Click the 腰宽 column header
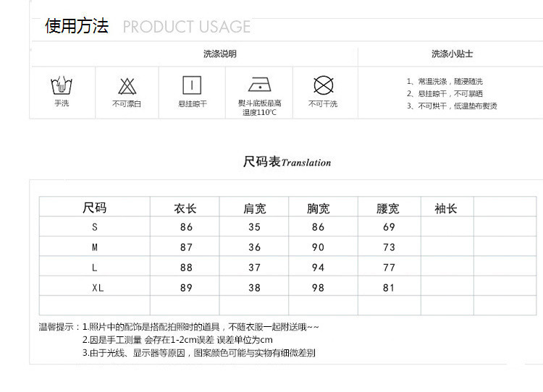Viewport: 543px width, 392px height. click(x=388, y=208)
